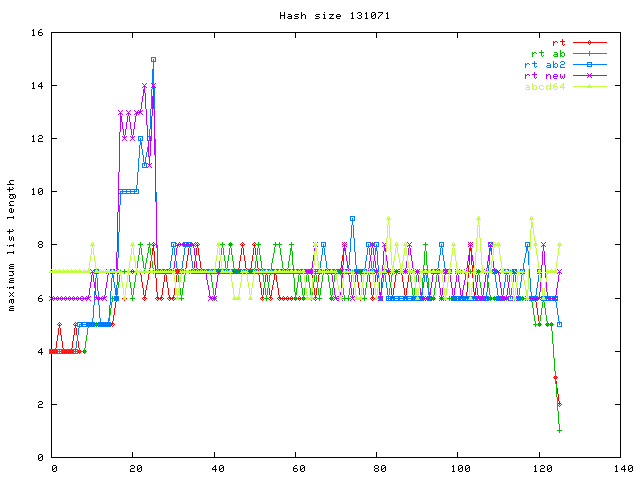Viewport: 640px width, 480px height.
Task: Click x-axis tick label 60
Action: (x=299, y=469)
